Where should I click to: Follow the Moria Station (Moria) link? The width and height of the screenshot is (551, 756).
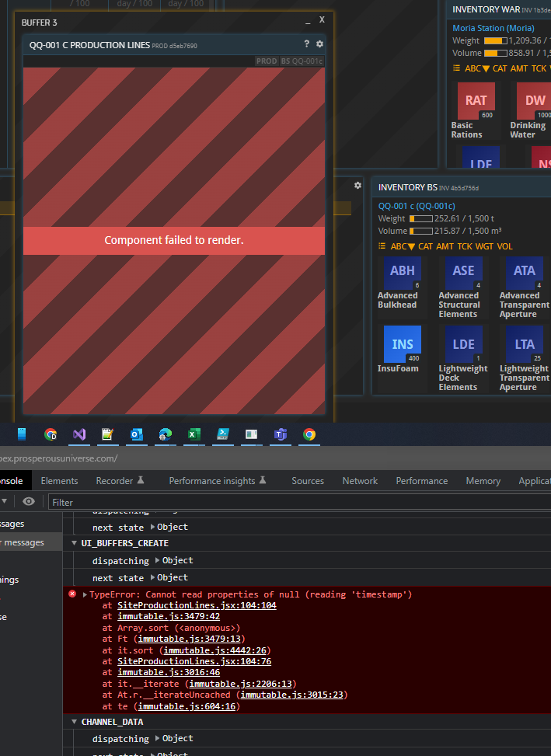[x=493, y=28]
